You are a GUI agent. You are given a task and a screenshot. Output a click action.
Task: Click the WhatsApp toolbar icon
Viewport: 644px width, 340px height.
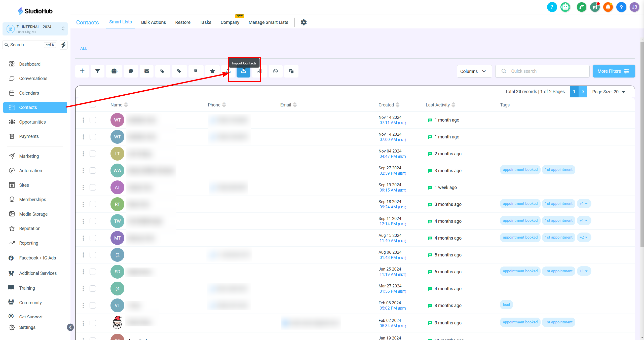[276, 71]
